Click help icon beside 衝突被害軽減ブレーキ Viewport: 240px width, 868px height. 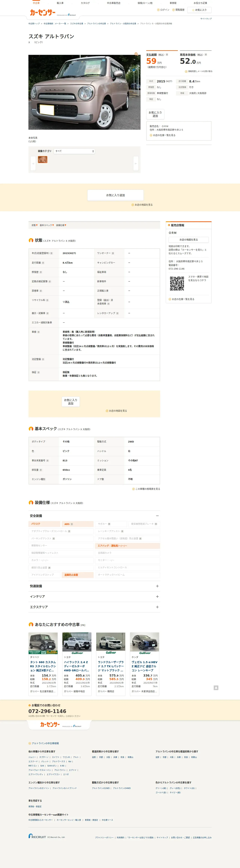pos(156,524)
